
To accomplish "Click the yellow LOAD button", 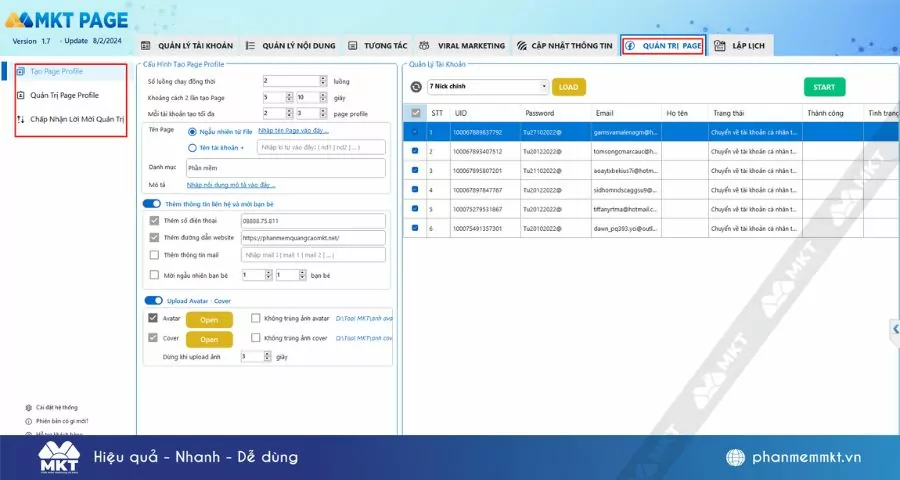I will tap(569, 87).
